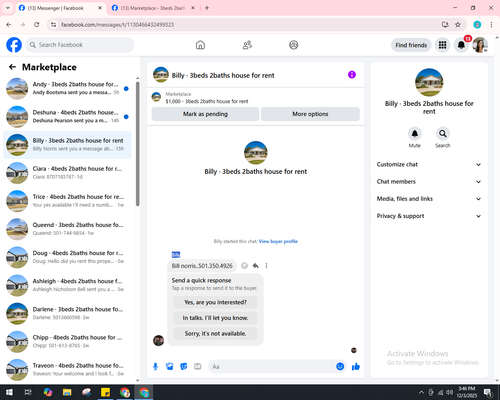Screen dimensions: 500x400
Task: Open the emoji picker in message box
Action: pyautogui.click(x=340, y=367)
